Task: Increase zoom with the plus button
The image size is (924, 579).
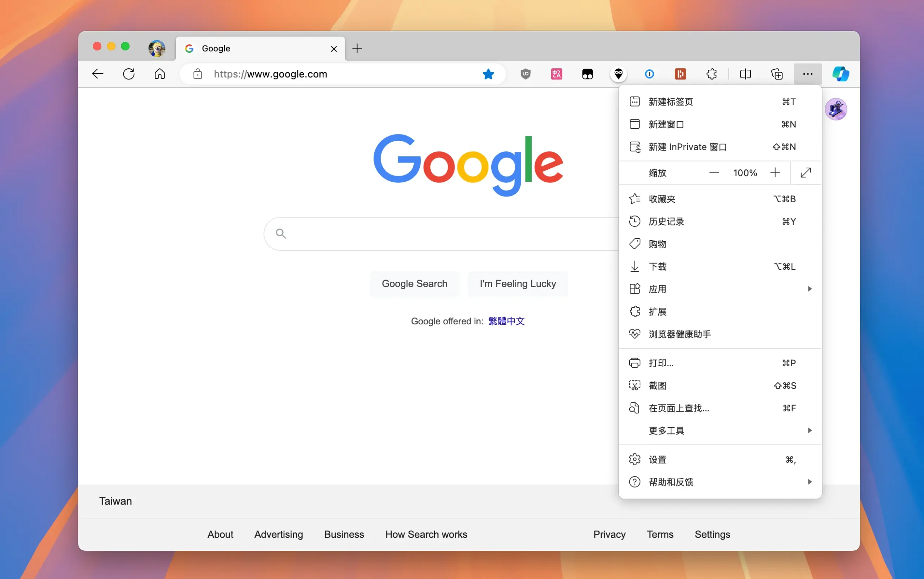Action: click(775, 173)
